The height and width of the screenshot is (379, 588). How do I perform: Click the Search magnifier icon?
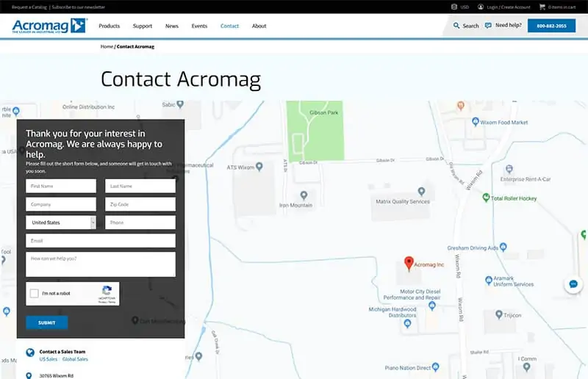456,26
